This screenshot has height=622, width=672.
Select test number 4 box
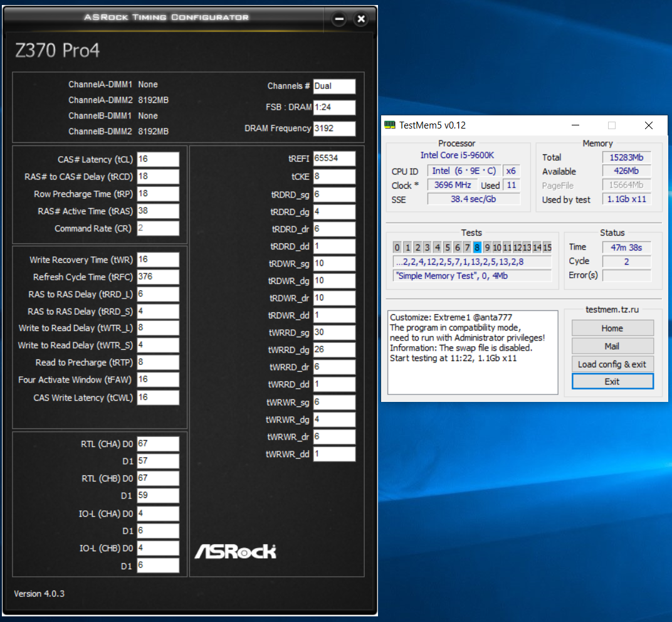coord(437,247)
